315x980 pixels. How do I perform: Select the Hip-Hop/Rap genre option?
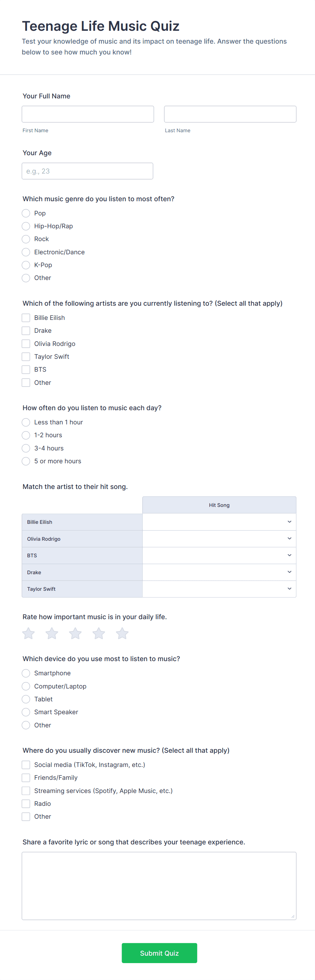coord(26,226)
